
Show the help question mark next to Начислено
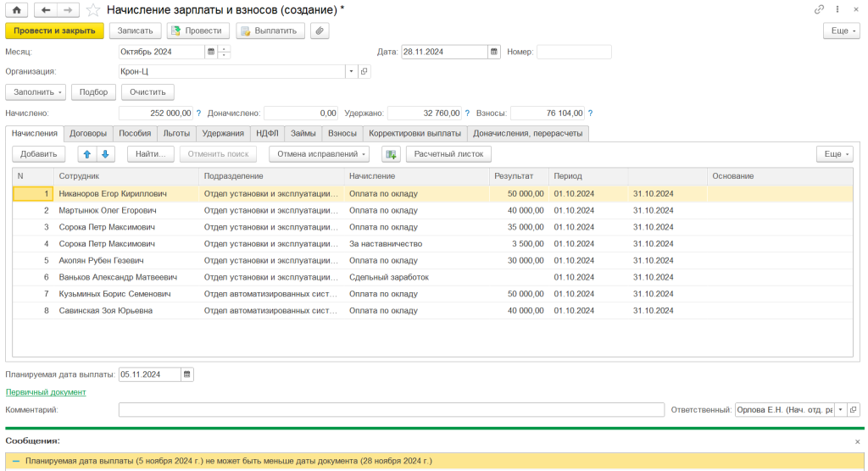coord(199,113)
